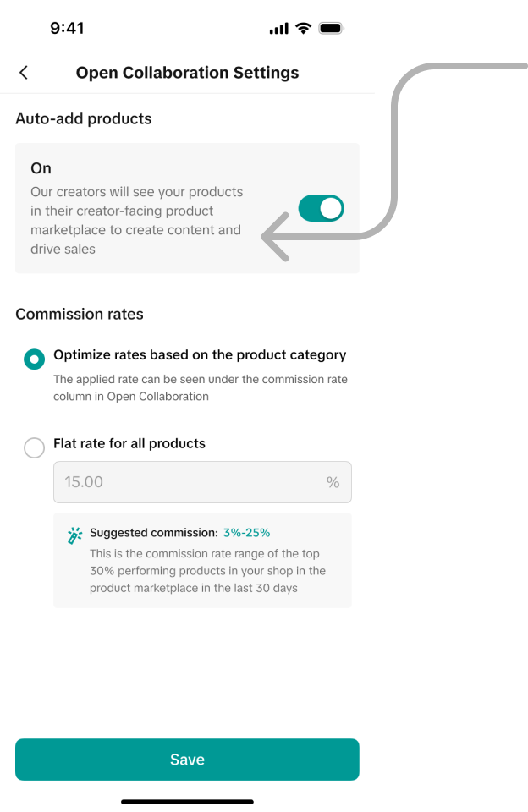Click the percent symbol in rate field

[x=333, y=482]
